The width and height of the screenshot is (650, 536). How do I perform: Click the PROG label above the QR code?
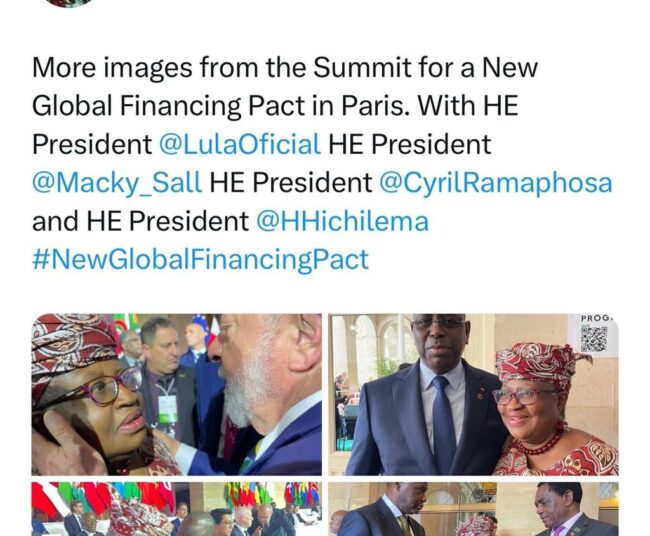click(x=596, y=318)
